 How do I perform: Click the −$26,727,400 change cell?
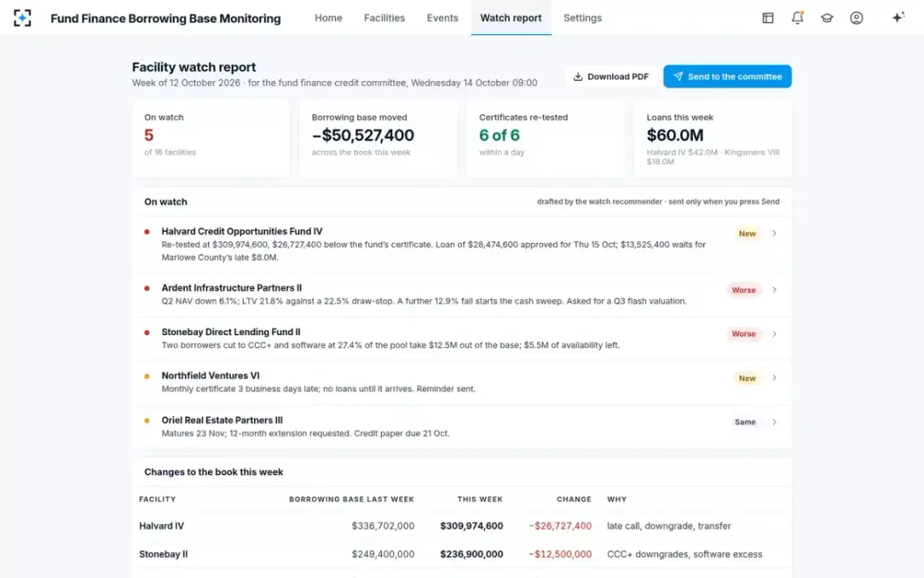[561, 526]
